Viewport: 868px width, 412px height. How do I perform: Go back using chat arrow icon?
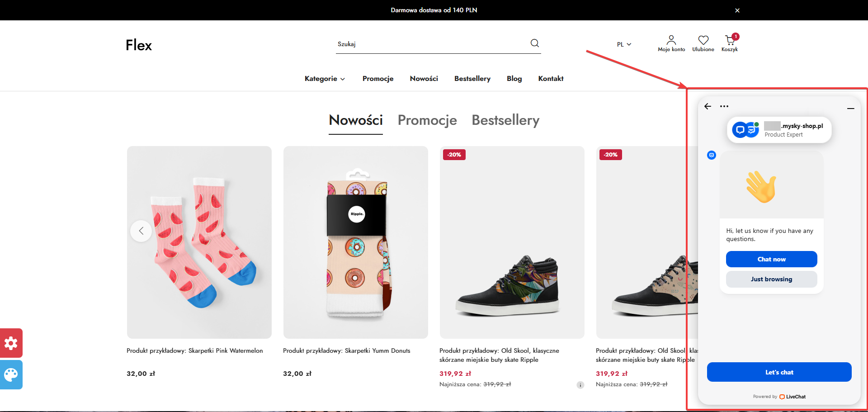point(708,106)
